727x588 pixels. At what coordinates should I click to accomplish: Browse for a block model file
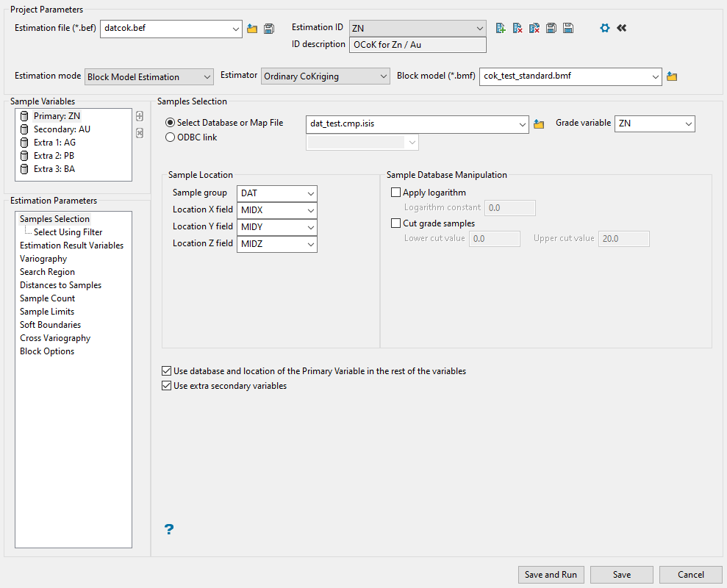[671, 76]
